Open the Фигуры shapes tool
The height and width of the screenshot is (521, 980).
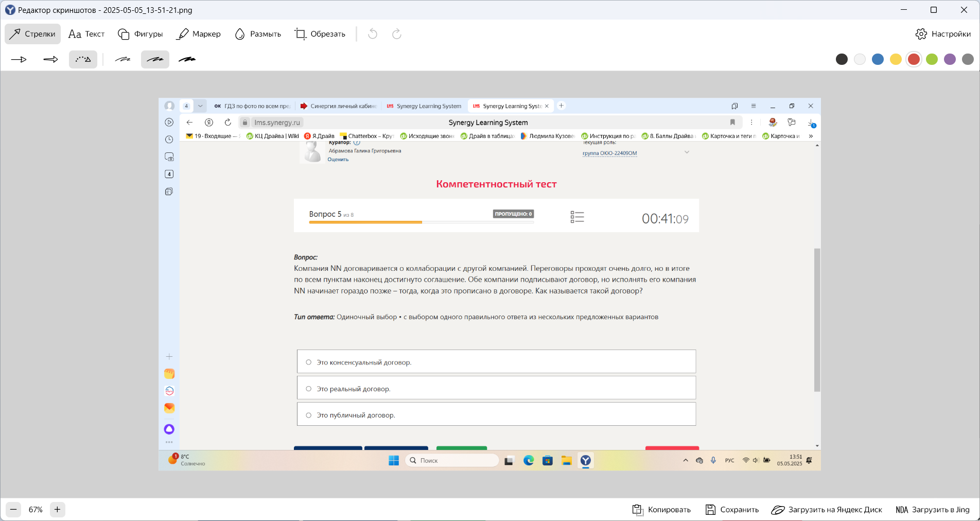click(141, 34)
